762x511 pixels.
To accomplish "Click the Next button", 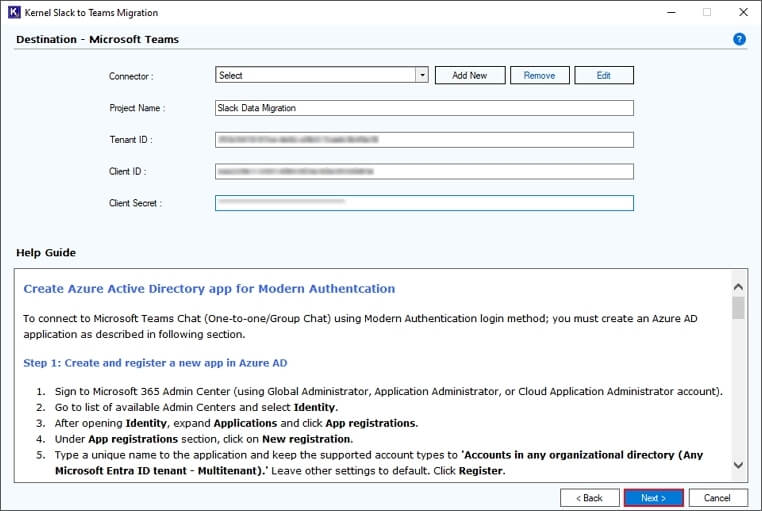I will pos(654,498).
